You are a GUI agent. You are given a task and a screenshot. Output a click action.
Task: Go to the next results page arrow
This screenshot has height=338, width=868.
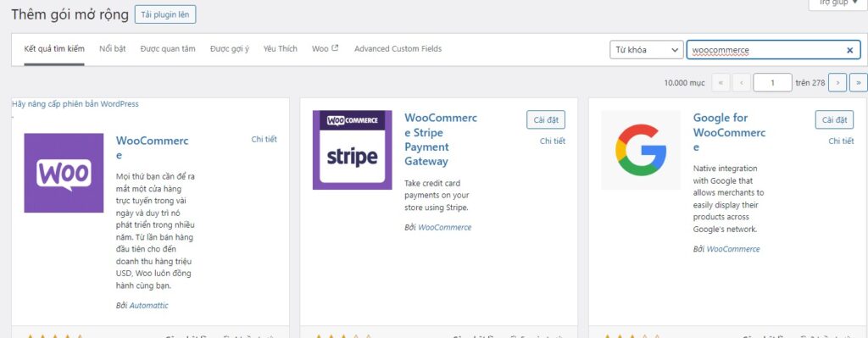click(x=837, y=82)
